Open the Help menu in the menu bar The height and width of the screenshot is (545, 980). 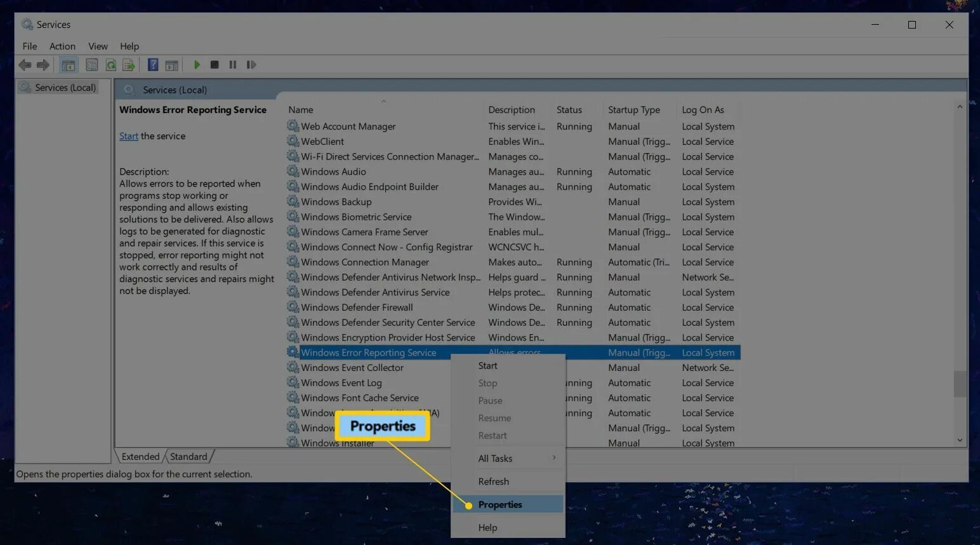point(129,46)
